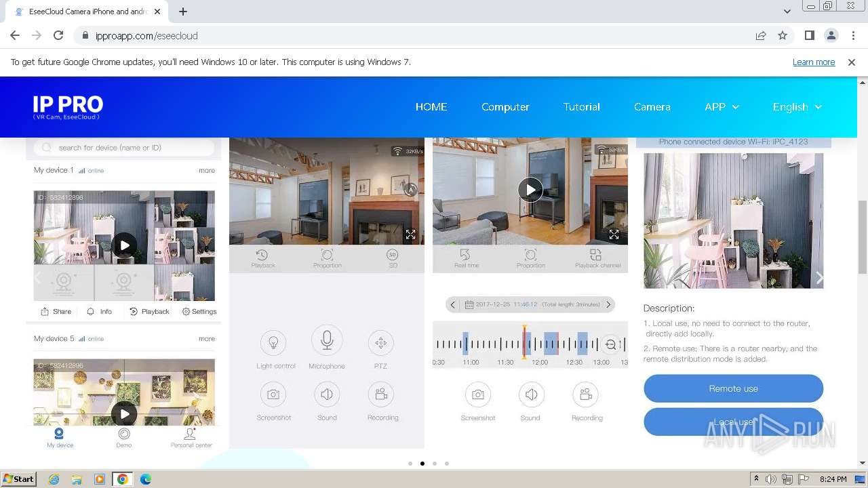Click the Real time icon
Screen dimensions: 868x488
click(465, 255)
